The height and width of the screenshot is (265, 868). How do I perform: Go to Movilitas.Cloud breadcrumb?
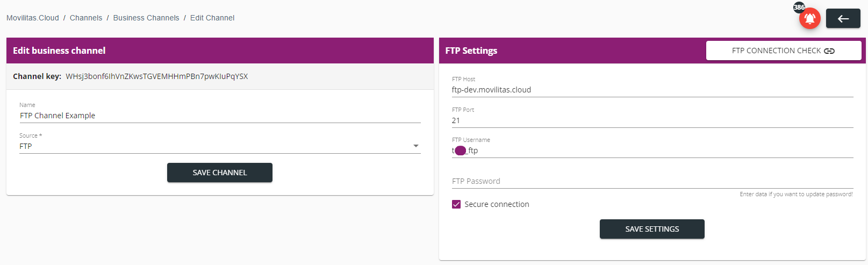point(33,18)
